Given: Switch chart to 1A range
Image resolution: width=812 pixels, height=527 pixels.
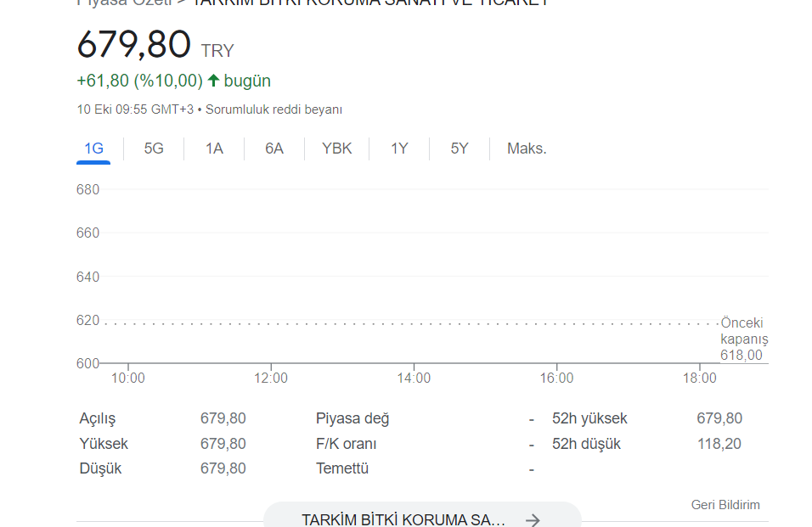Looking at the screenshot, I should [214, 149].
